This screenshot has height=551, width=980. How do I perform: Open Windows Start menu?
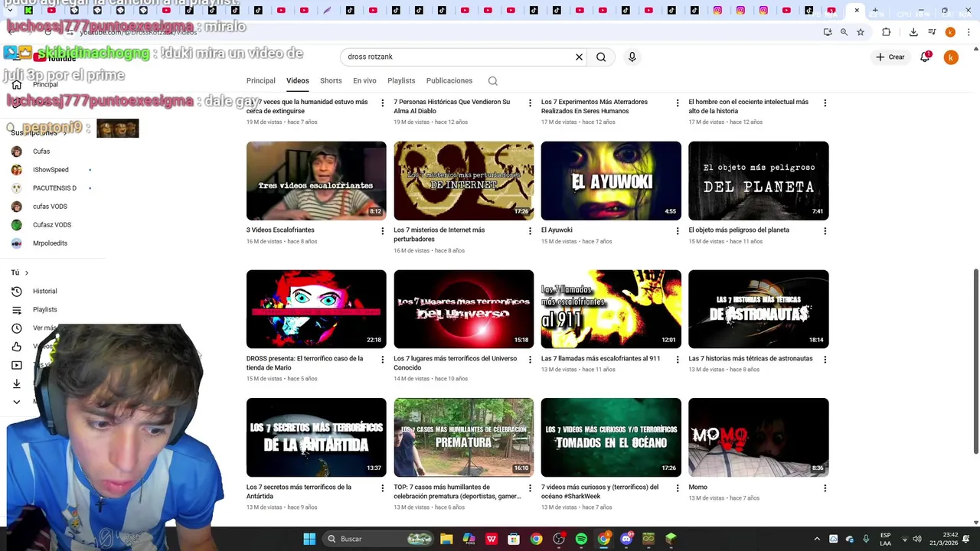[x=309, y=539]
